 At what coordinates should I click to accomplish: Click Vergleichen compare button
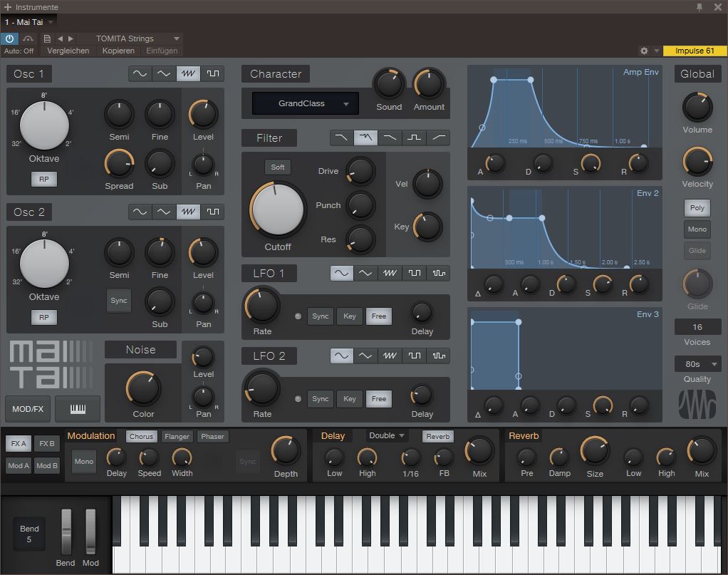[68, 51]
